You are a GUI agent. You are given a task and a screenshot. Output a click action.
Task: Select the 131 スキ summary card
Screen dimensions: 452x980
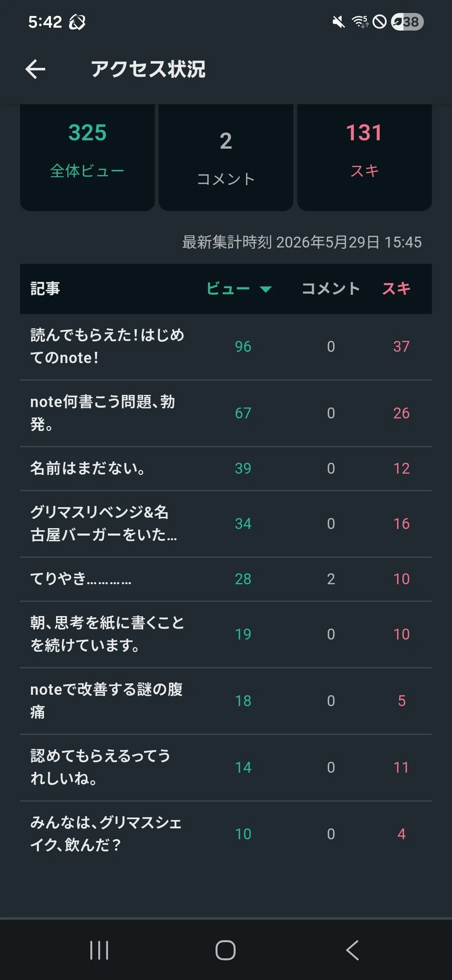pyautogui.click(x=365, y=157)
